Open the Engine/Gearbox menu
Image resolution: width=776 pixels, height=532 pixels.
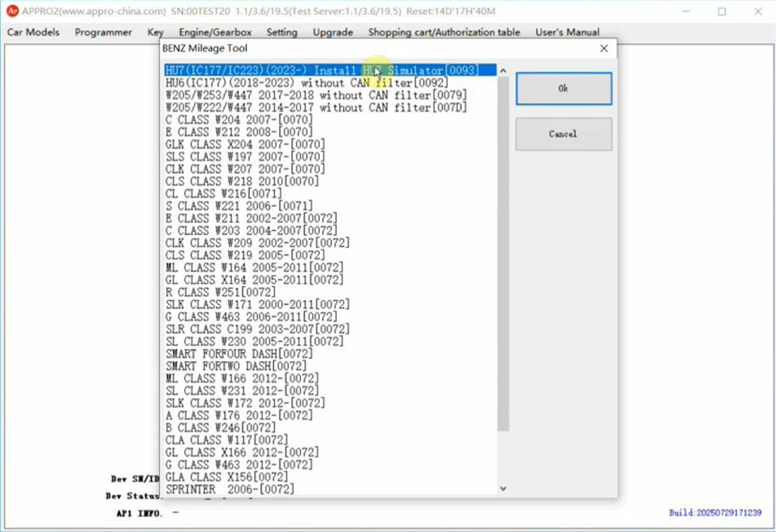(215, 33)
